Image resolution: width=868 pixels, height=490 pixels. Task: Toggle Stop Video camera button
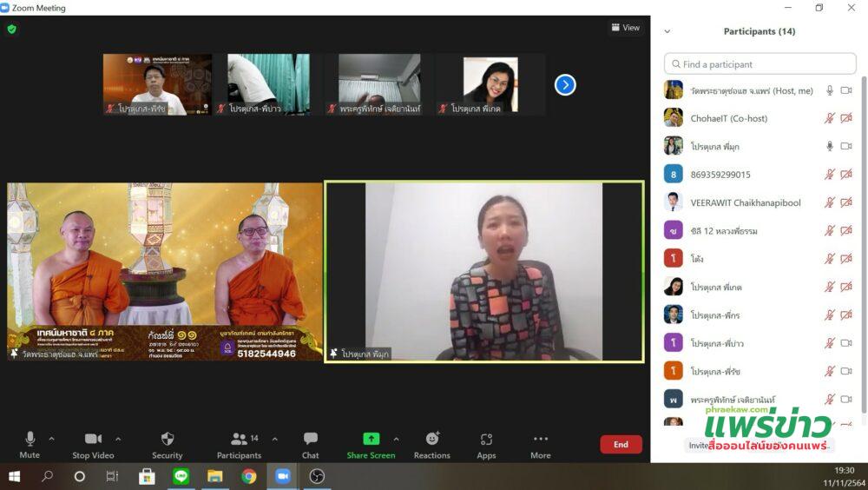pyautogui.click(x=93, y=440)
